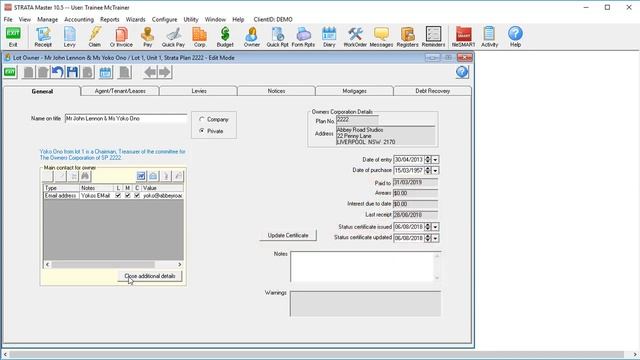Click the Date of entry spinner arrows

428,160
